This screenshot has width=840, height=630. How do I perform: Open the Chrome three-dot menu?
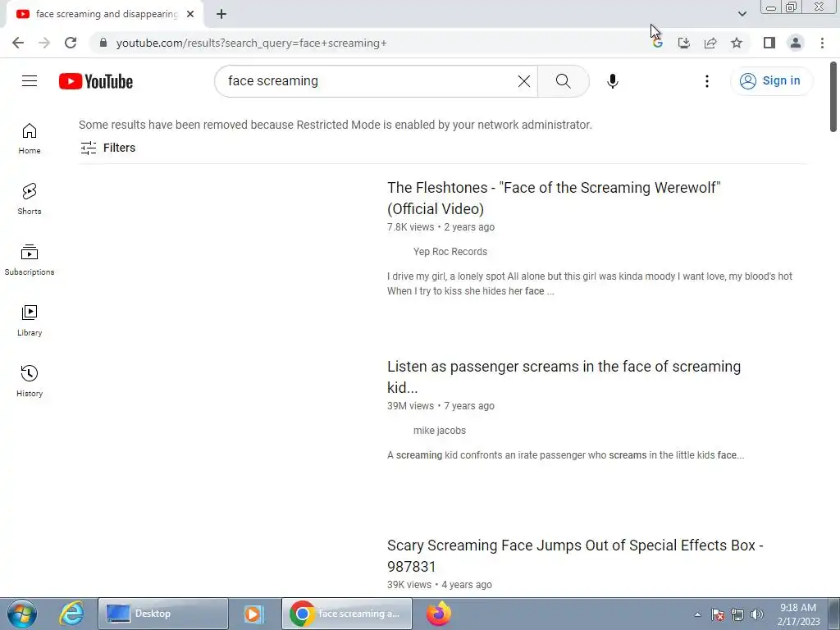click(822, 43)
